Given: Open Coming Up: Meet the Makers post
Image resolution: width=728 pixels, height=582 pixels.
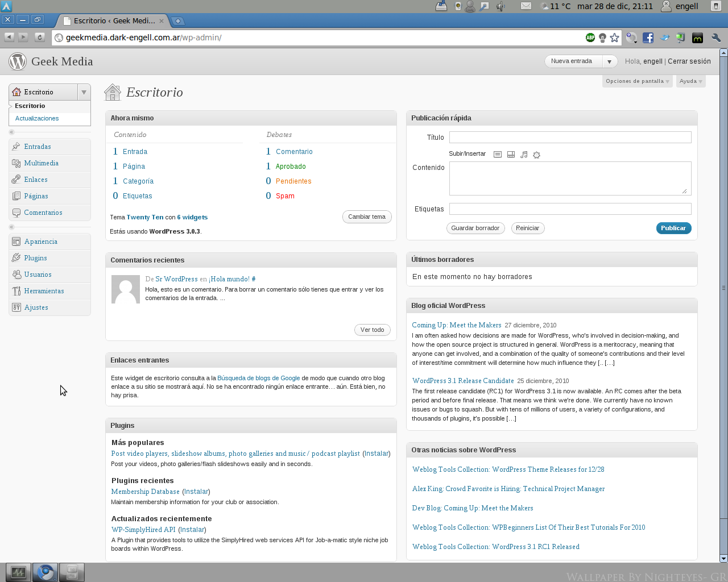Looking at the screenshot, I should click(x=457, y=325).
